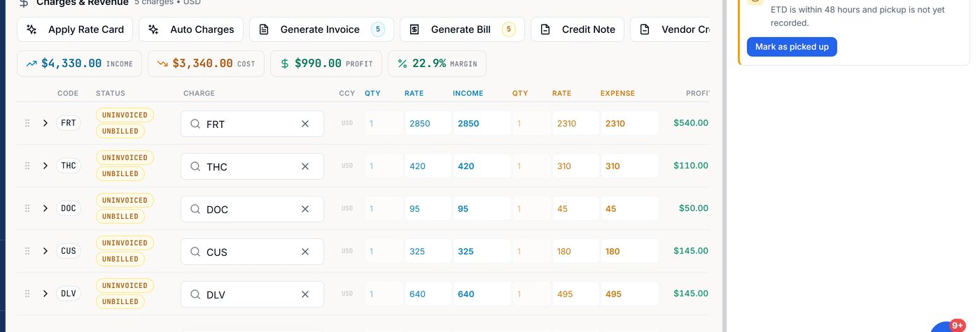Click the search icon in CUS charge field
This screenshot has height=332, width=980.
coord(195,252)
